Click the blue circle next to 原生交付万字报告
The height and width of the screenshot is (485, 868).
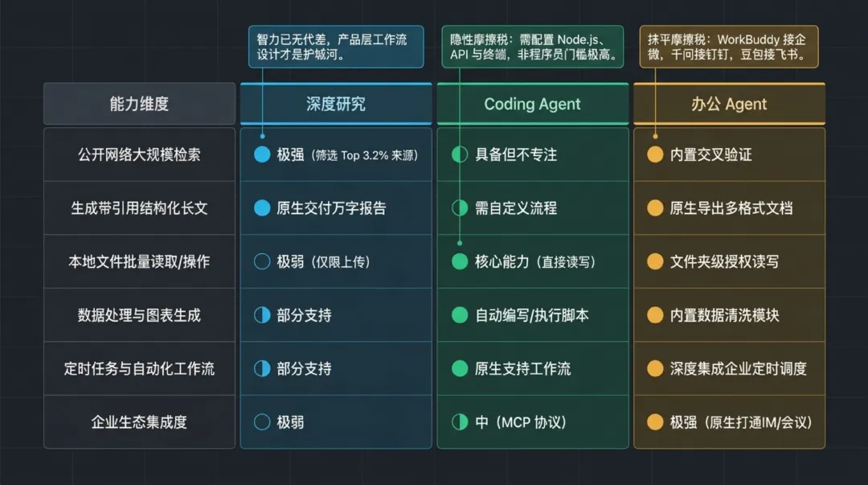point(262,208)
